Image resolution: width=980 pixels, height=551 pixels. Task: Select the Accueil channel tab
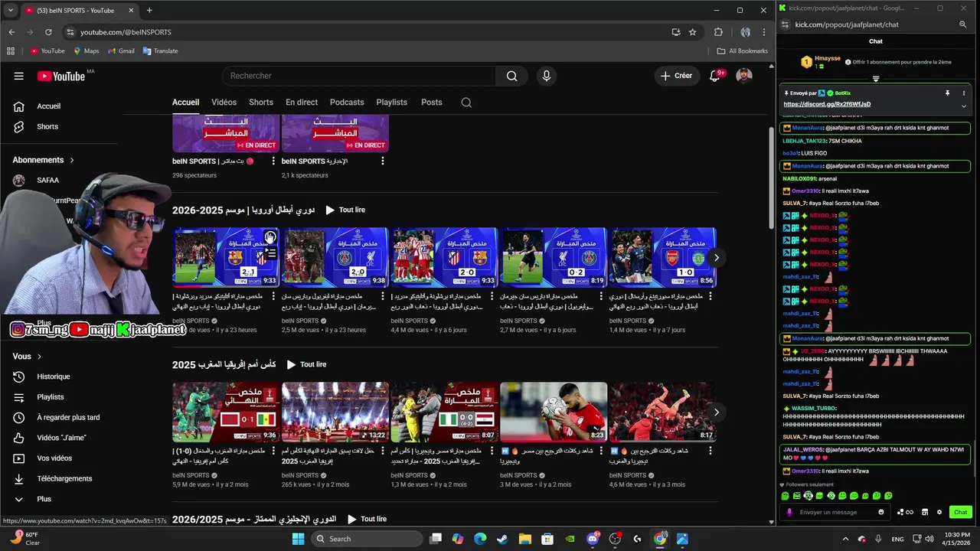pos(185,103)
